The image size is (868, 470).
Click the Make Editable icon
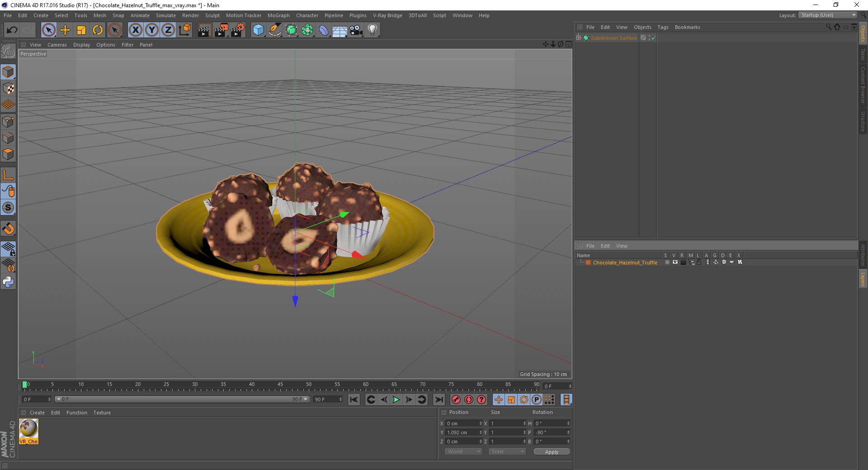point(8,51)
